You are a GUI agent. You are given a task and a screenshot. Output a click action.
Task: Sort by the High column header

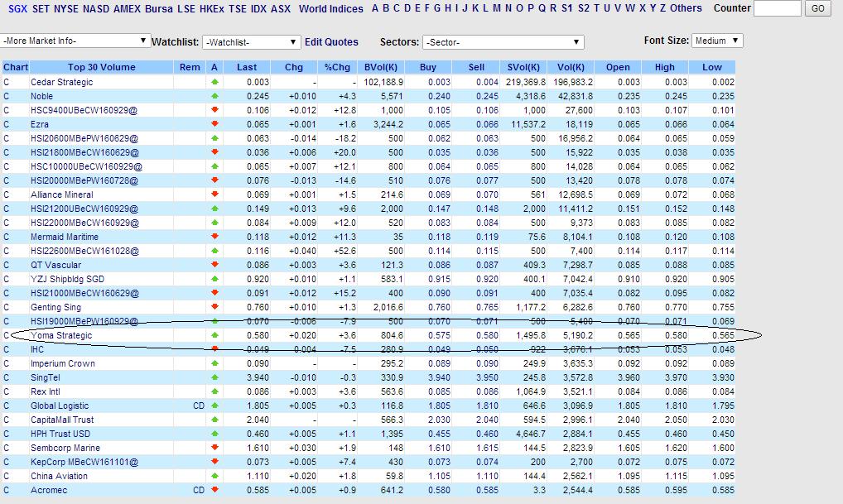pyautogui.click(x=664, y=67)
